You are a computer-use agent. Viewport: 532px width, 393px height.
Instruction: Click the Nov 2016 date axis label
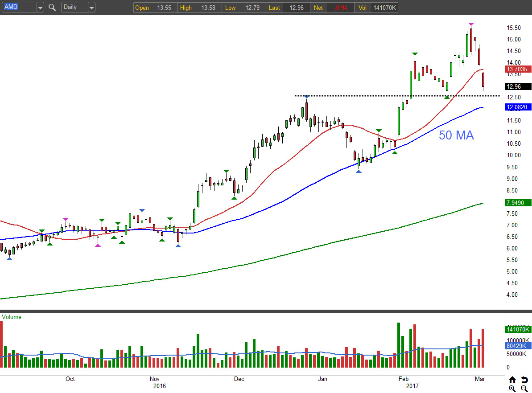coord(157,382)
